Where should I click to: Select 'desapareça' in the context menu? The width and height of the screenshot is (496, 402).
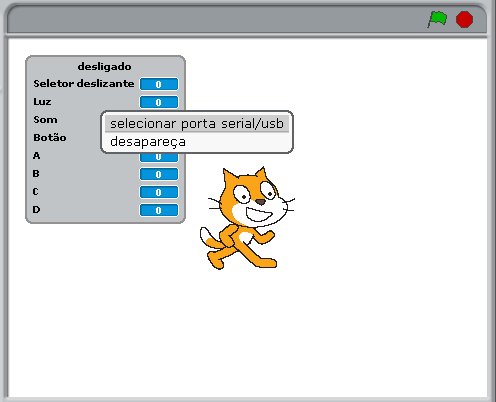pyautogui.click(x=197, y=142)
